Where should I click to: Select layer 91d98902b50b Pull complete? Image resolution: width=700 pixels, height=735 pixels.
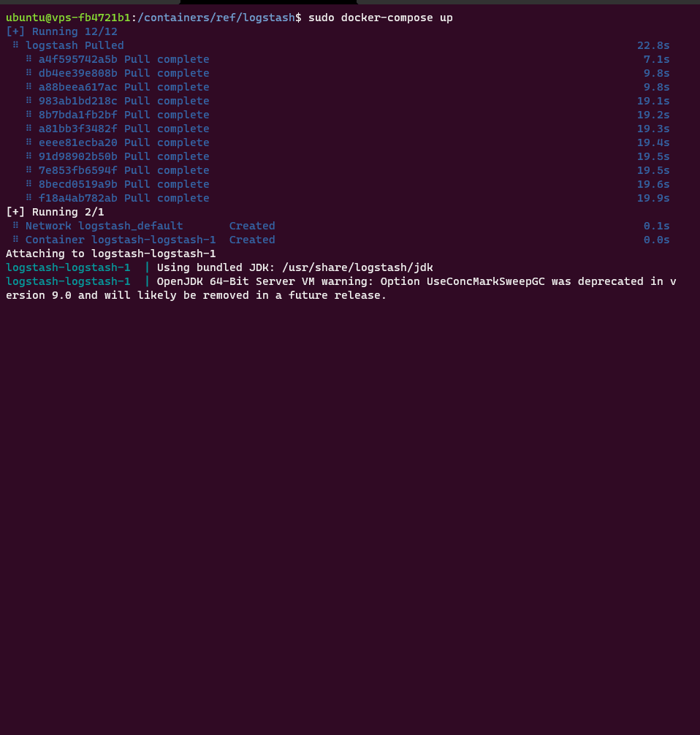click(123, 156)
